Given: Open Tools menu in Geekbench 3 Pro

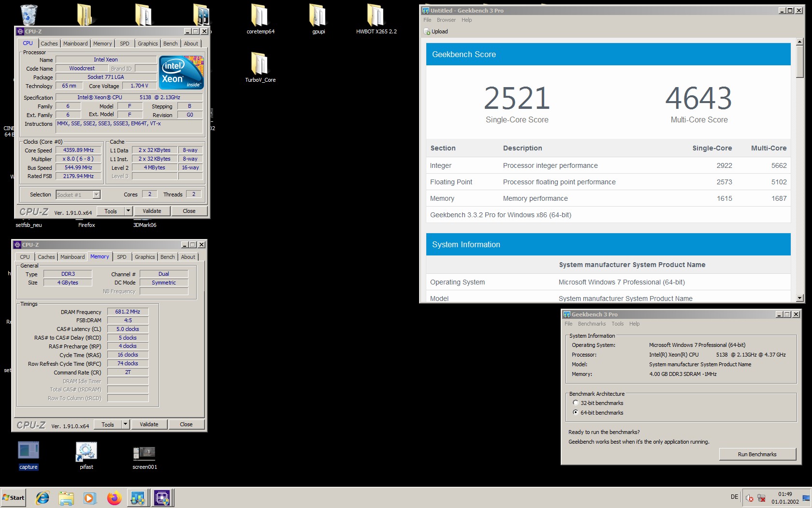Looking at the screenshot, I should pos(617,324).
